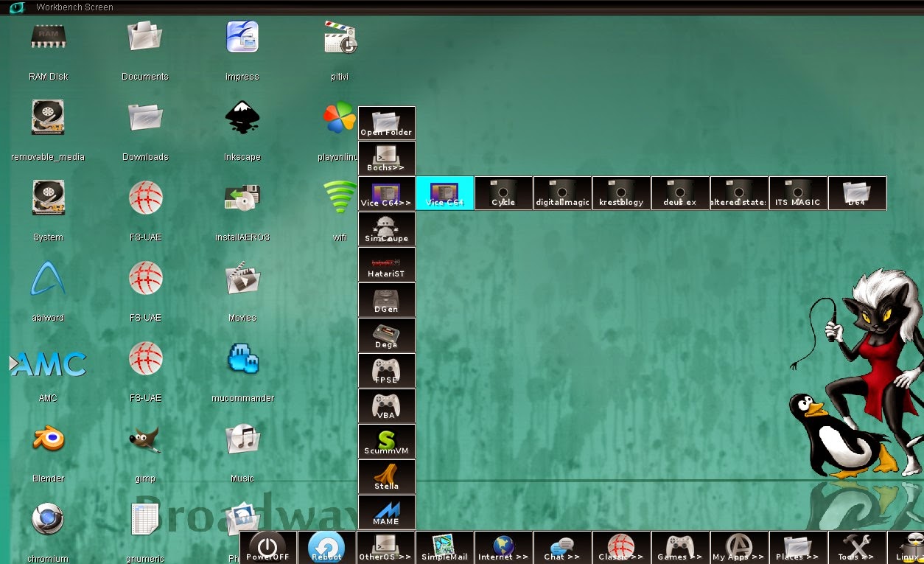Screen dimensions: 924x564
Task: Expand the Internet >> dock menu
Action: tap(503, 548)
